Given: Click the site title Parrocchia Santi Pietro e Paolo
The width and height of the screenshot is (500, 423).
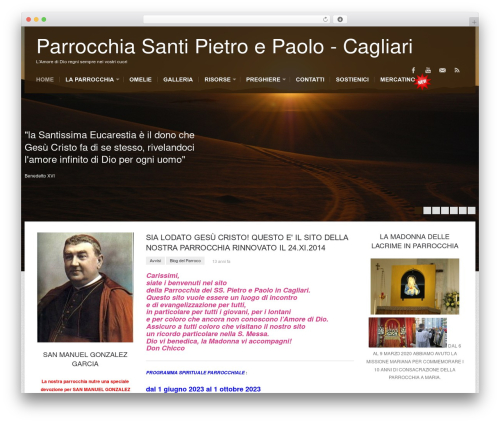Looking at the screenshot, I should (224, 46).
